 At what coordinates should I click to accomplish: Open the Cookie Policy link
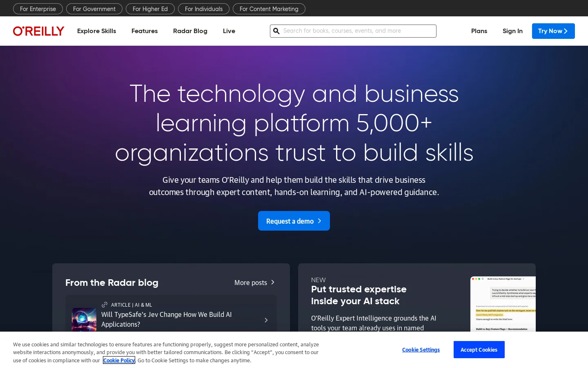click(x=119, y=360)
